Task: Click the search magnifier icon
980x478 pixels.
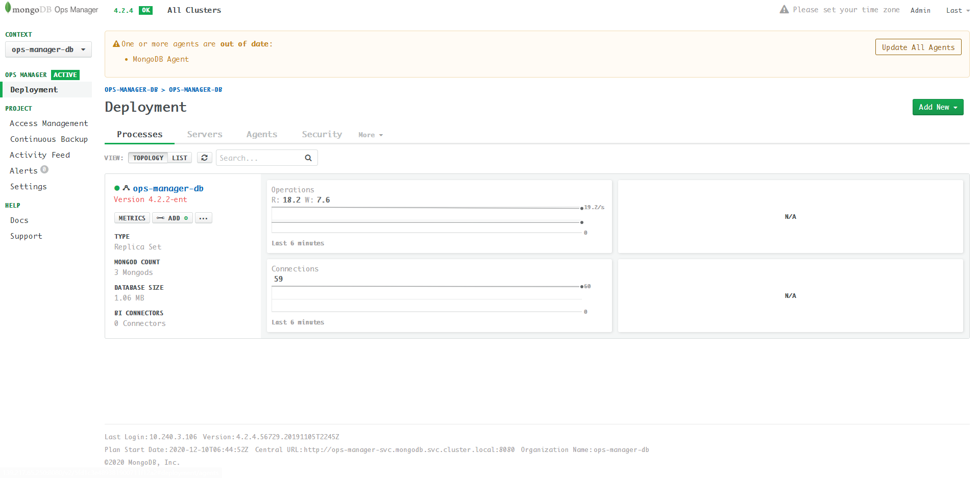Action: [308, 158]
